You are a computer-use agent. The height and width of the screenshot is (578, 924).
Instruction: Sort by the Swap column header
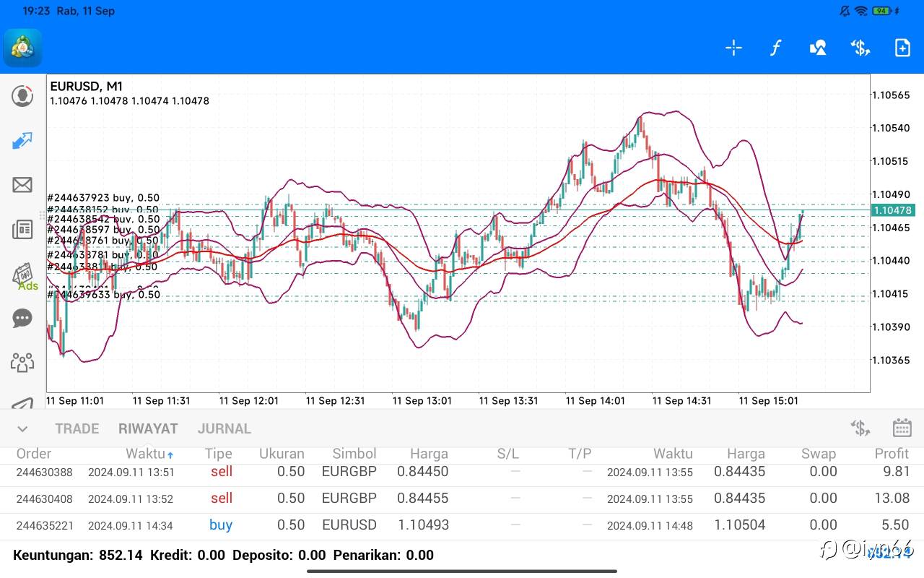[819, 454]
